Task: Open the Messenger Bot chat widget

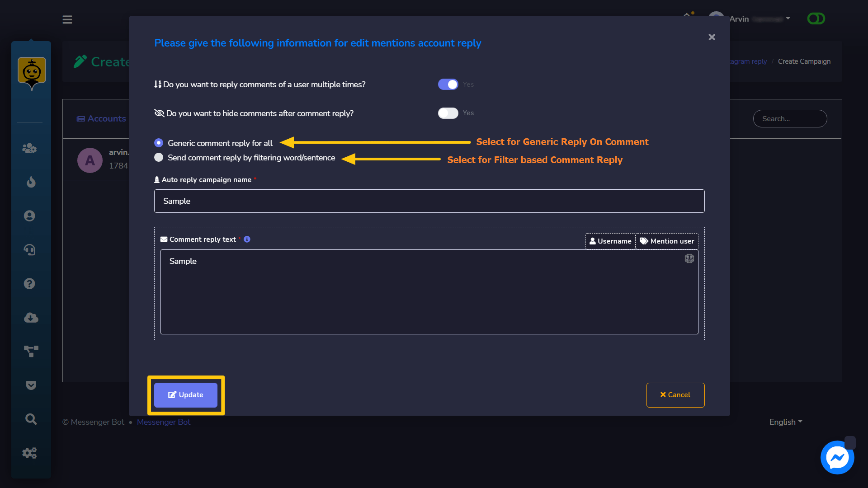Action: coord(838,458)
